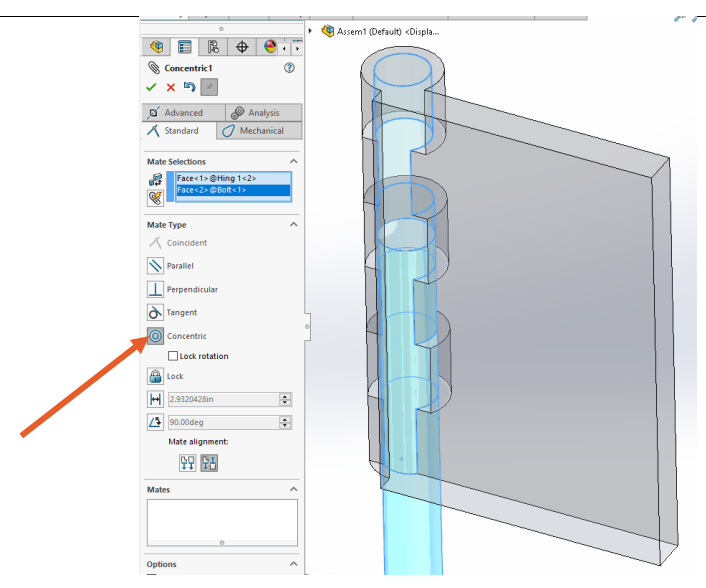Click the Distance mate icon

pos(155,399)
